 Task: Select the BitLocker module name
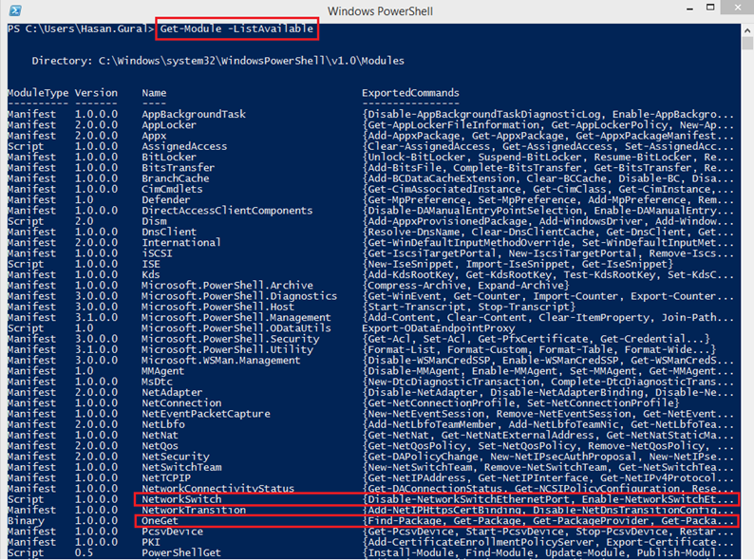coord(169,158)
